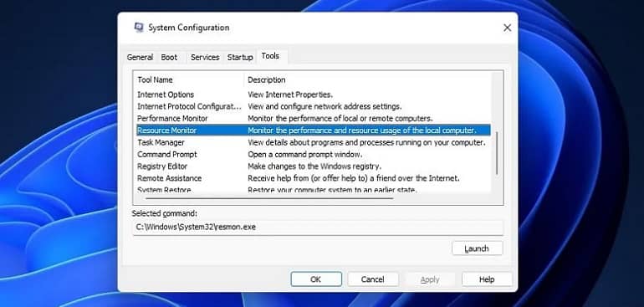
Task: Launch the selected tool
Action: tap(477, 248)
